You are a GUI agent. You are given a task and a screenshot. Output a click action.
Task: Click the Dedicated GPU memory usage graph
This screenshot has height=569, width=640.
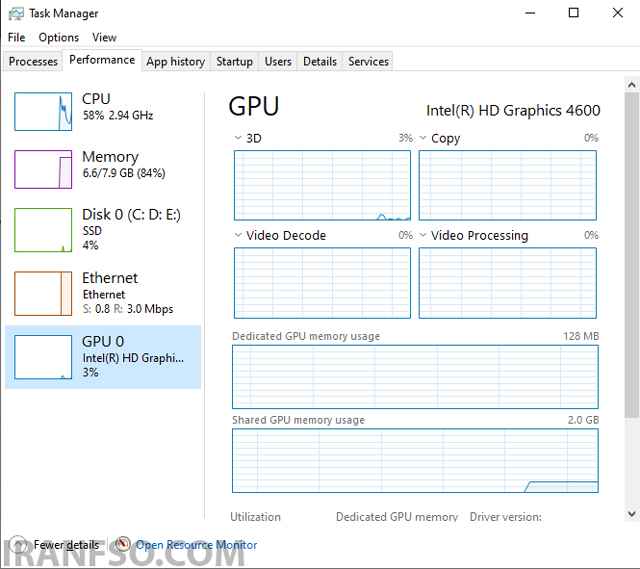[x=415, y=377]
